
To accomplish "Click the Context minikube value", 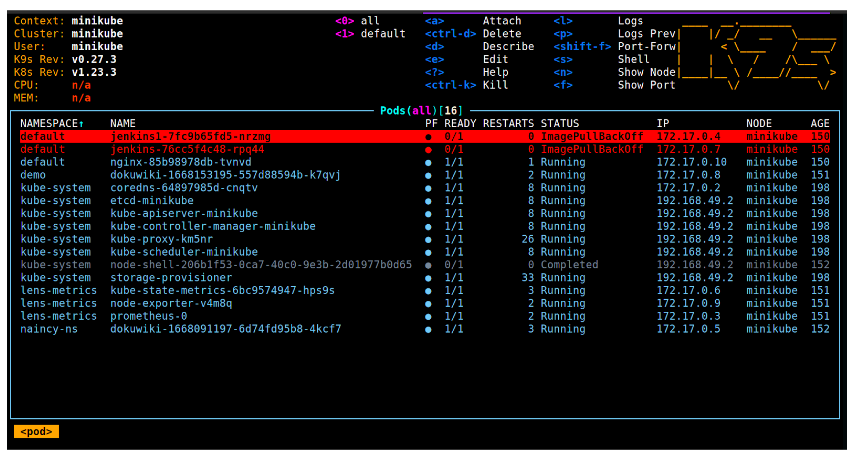I will (97, 21).
